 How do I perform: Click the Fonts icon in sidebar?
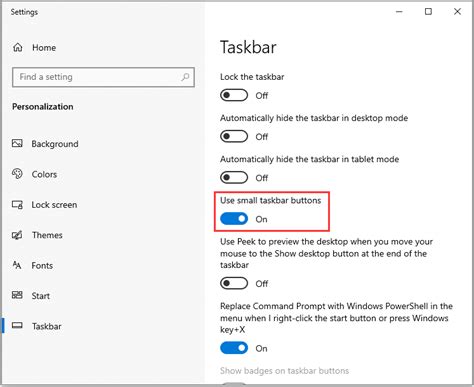17,265
